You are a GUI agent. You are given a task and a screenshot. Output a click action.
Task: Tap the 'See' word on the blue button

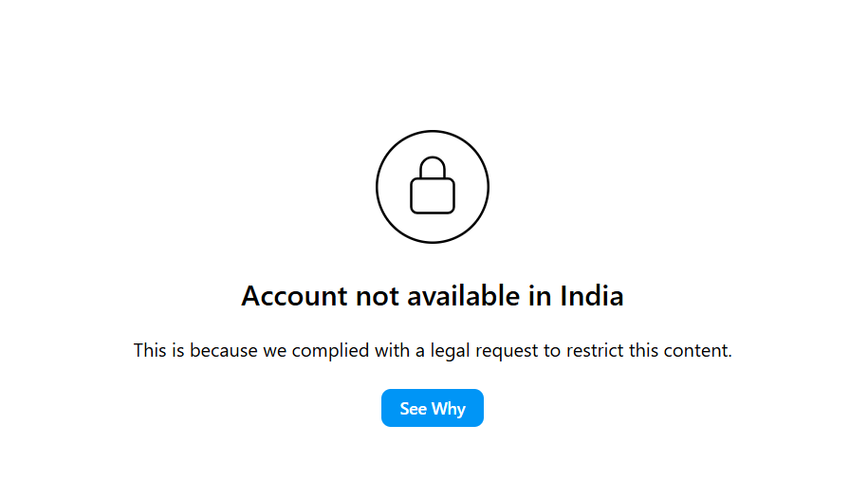coord(413,409)
